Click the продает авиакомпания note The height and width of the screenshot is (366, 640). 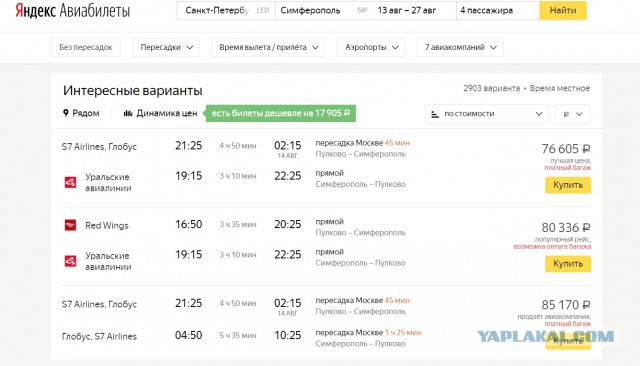click(x=554, y=317)
